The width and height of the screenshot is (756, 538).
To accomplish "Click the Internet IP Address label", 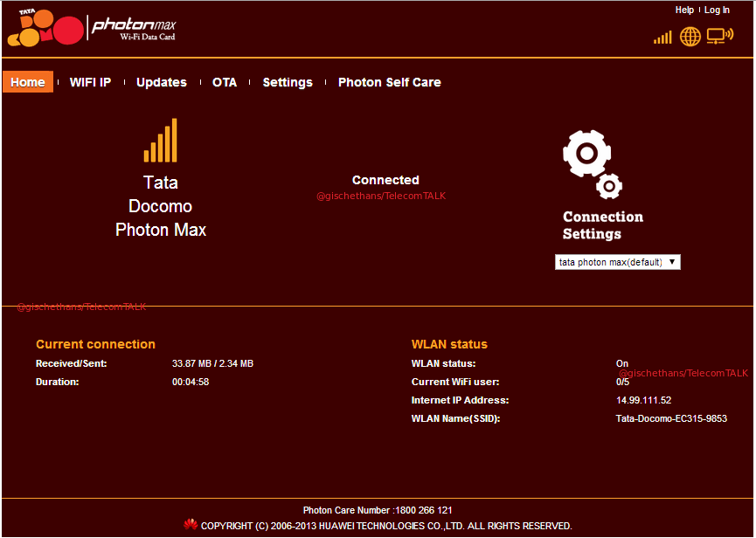I will (460, 400).
